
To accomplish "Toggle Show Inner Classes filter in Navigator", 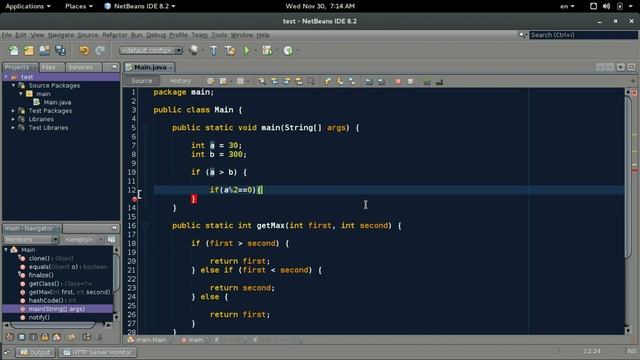I will pyautogui.click(x=56, y=337).
